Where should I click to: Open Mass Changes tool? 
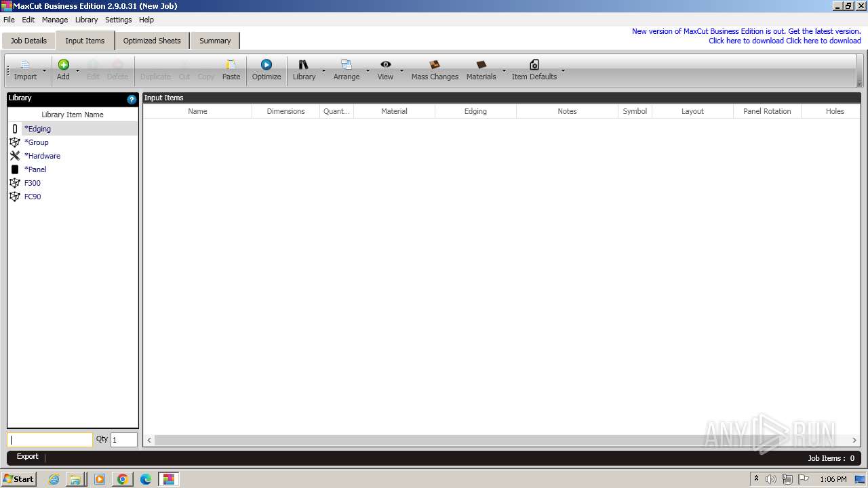(435, 70)
